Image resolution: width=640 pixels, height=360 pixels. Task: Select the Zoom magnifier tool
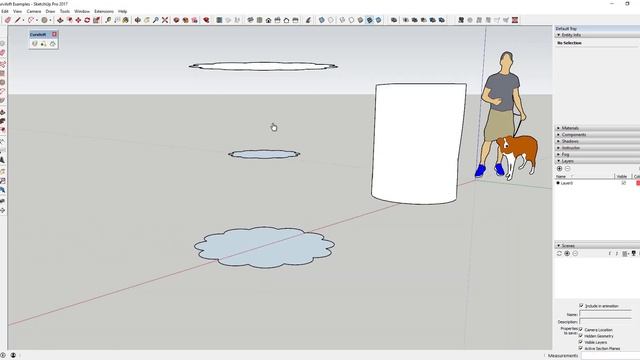point(156,20)
